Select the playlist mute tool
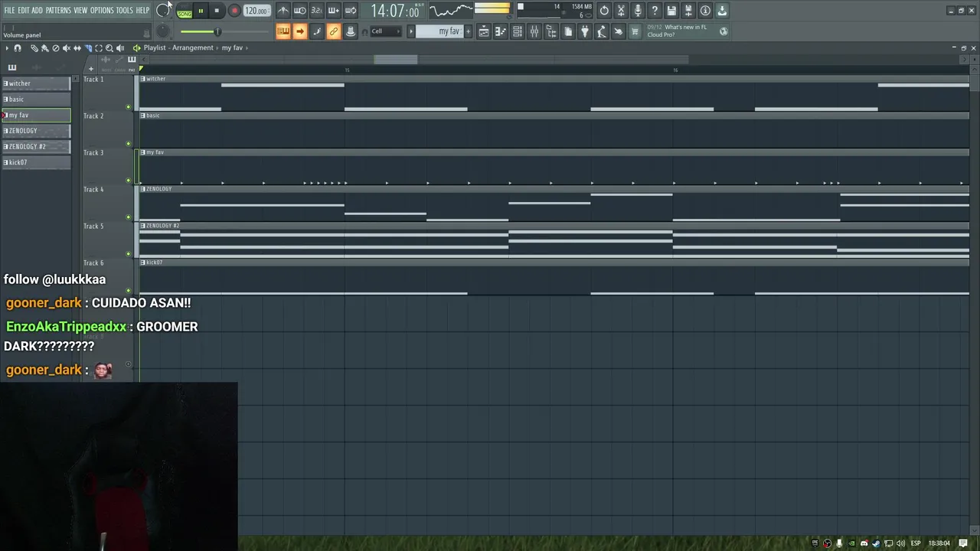Viewport: 980px width, 551px height. 66,47
